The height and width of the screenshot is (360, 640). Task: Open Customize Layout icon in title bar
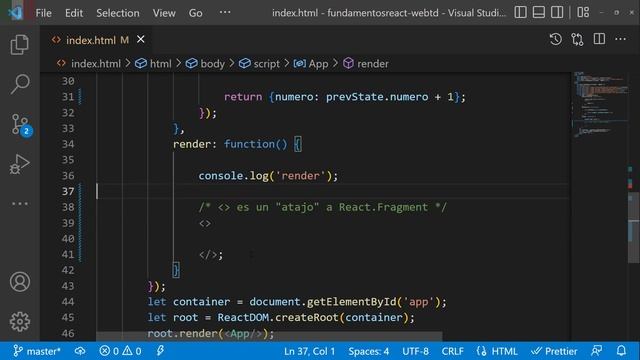coord(583,12)
